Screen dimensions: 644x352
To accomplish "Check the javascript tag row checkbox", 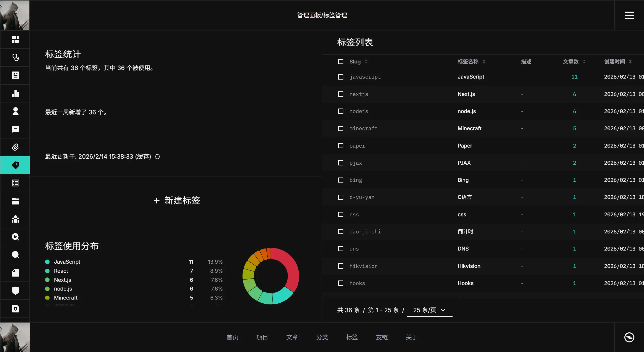I will 341,77.
